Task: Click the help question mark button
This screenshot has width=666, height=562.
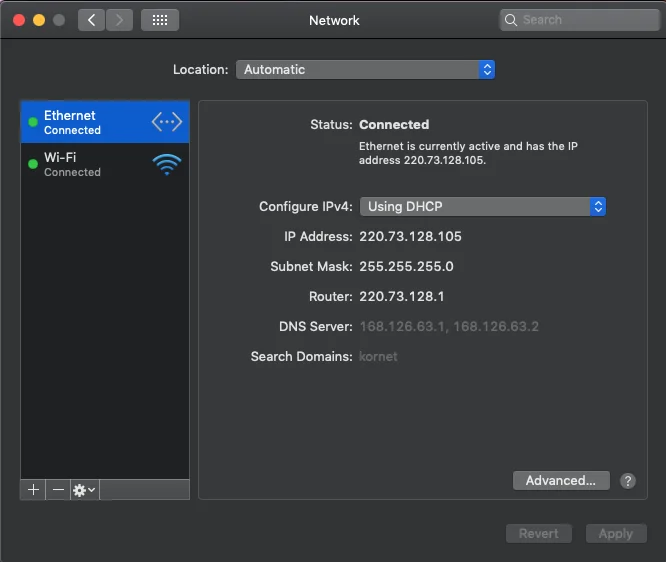Action: 628,481
